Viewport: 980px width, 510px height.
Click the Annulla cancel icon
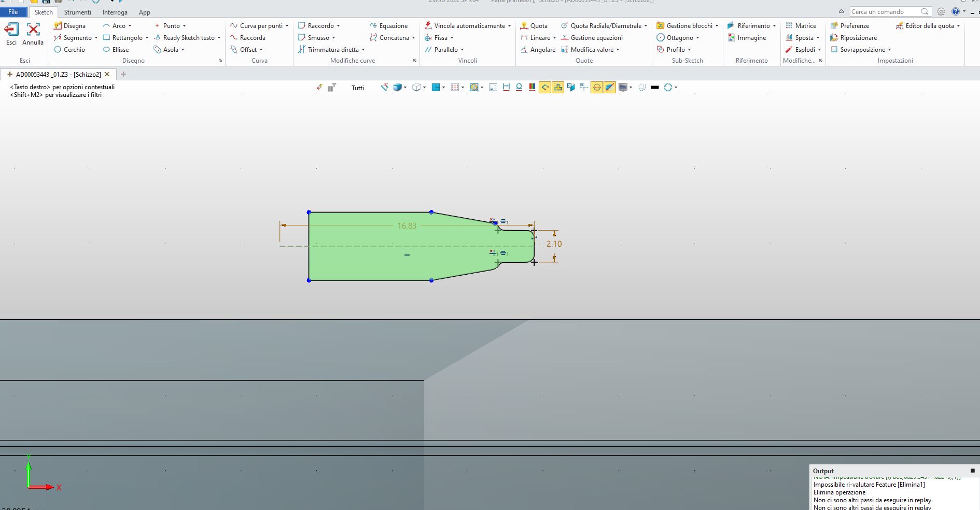click(x=33, y=30)
